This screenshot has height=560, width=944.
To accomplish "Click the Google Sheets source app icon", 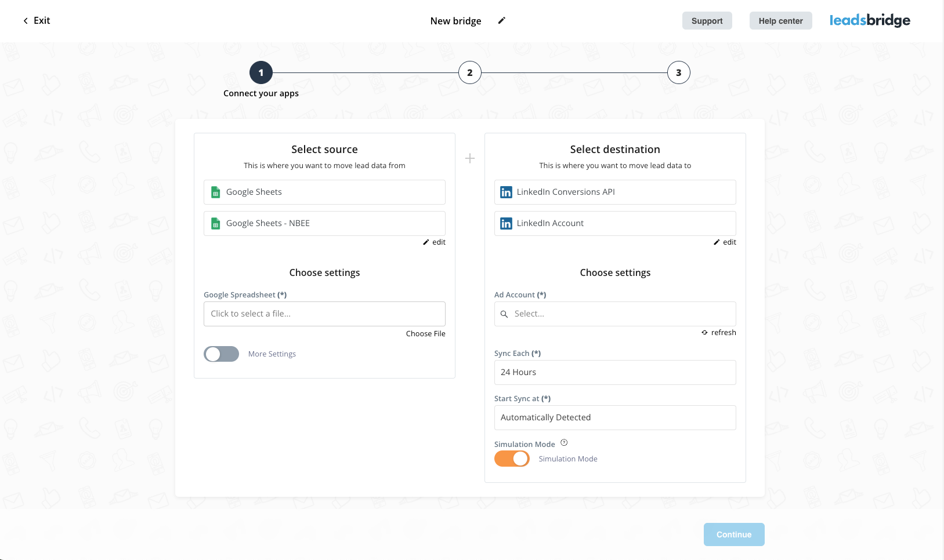I will coord(216,192).
